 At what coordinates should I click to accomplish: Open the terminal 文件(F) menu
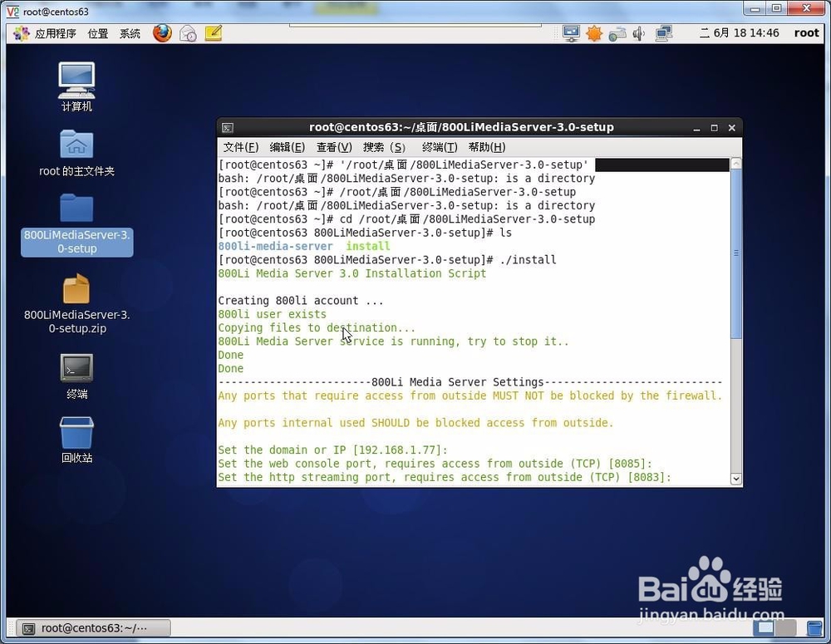pyautogui.click(x=241, y=147)
